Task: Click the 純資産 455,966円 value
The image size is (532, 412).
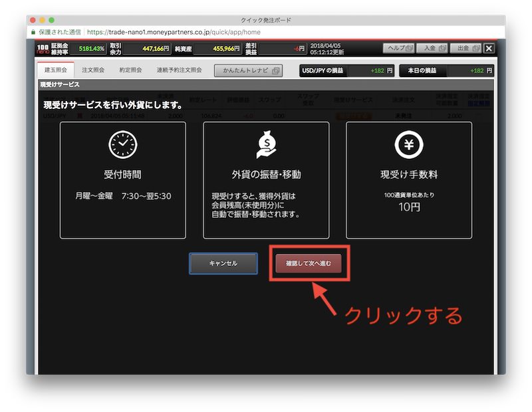Action: pyautogui.click(x=226, y=49)
